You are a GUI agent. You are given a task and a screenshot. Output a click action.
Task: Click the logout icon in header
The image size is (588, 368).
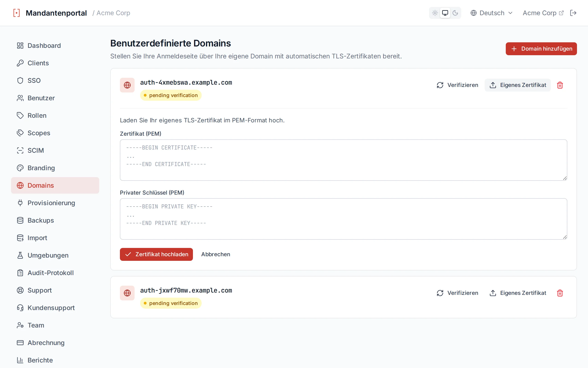click(573, 13)
